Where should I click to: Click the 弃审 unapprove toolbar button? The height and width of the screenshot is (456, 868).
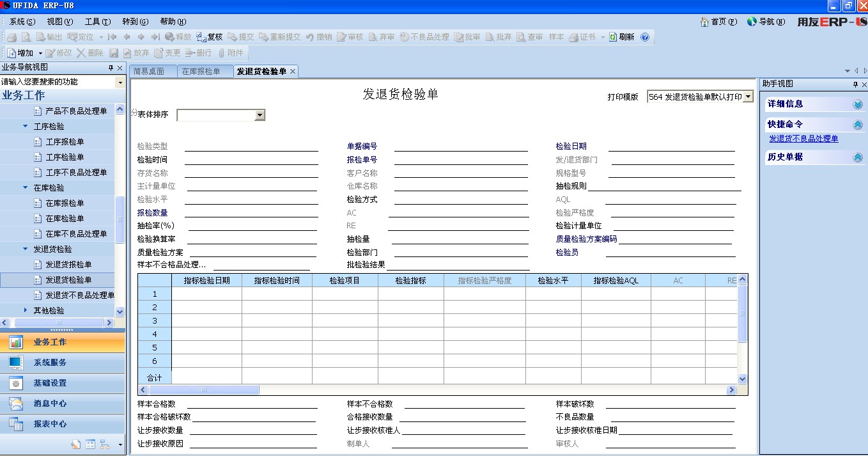[x=382, y=37]
